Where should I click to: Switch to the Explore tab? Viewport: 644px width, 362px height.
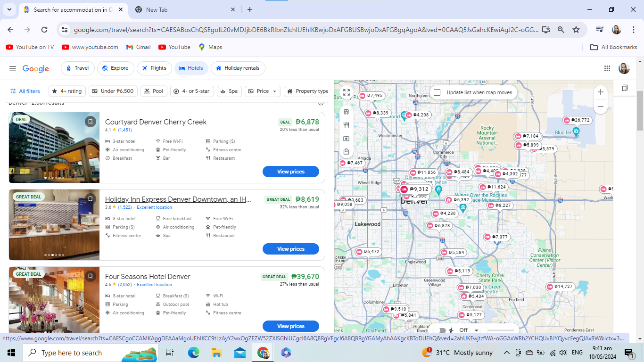tap(116, 68)
